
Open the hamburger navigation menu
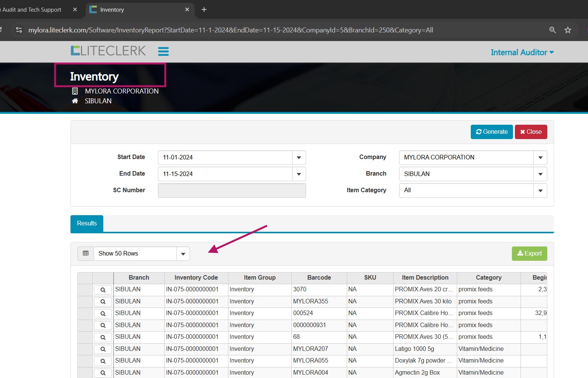coord(163,51)
